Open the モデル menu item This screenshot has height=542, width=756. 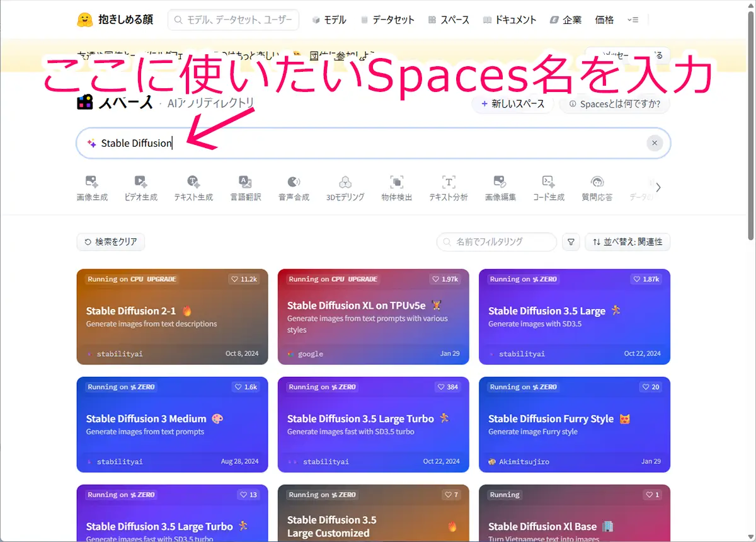pos(329,20)
